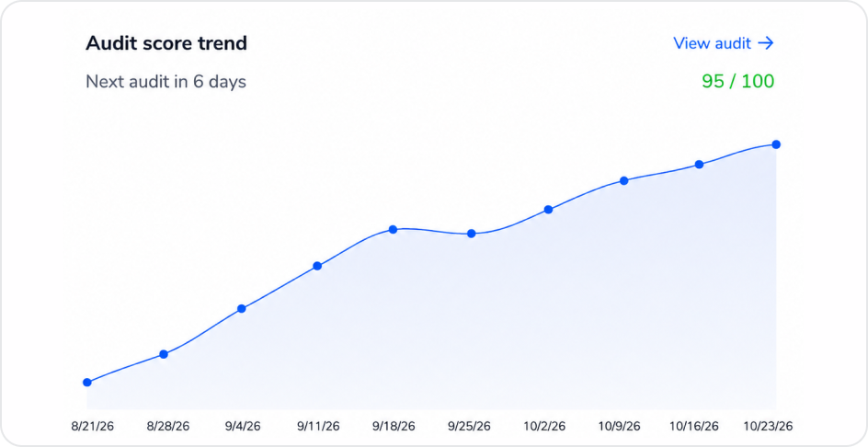Select the 9/11/26 data point on chart
This screenshot has height=447, width=868.
[x=317, y=266]
